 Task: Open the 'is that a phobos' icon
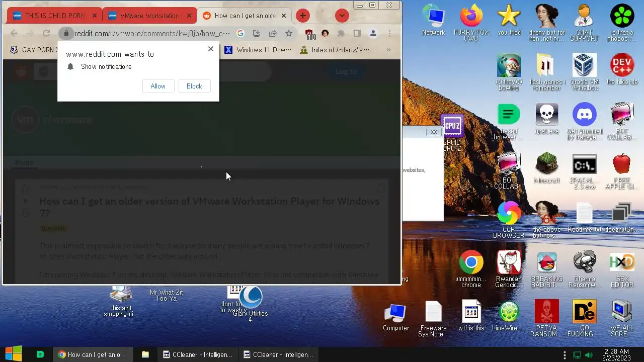[622, 23]
